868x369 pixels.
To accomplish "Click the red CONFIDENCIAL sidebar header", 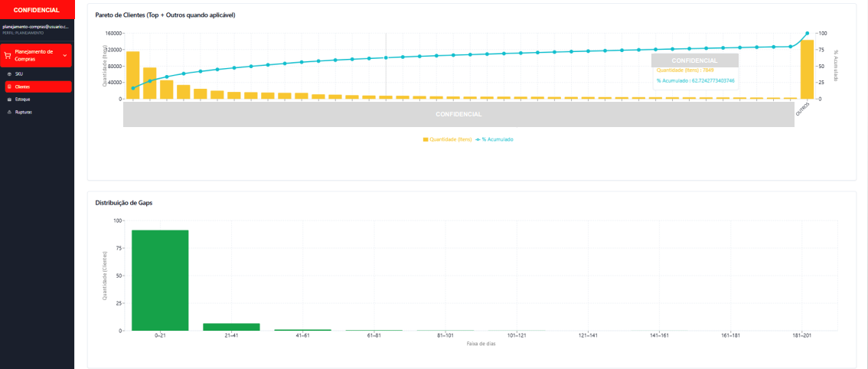I will coord(37,10).
